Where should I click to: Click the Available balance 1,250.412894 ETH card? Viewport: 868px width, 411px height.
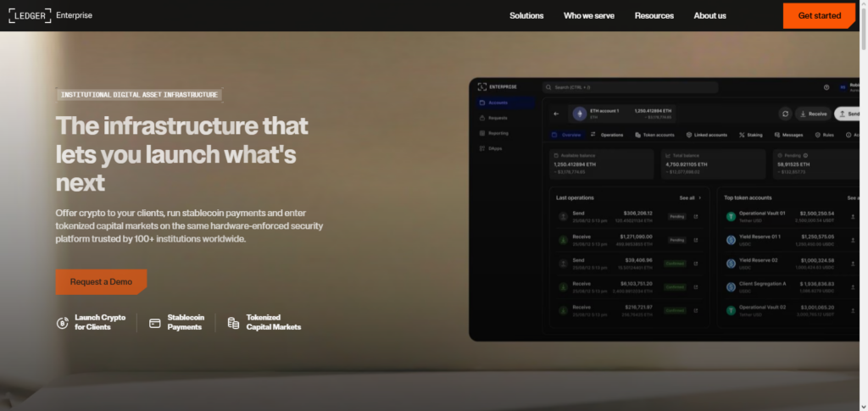click(x=601, y=164)
